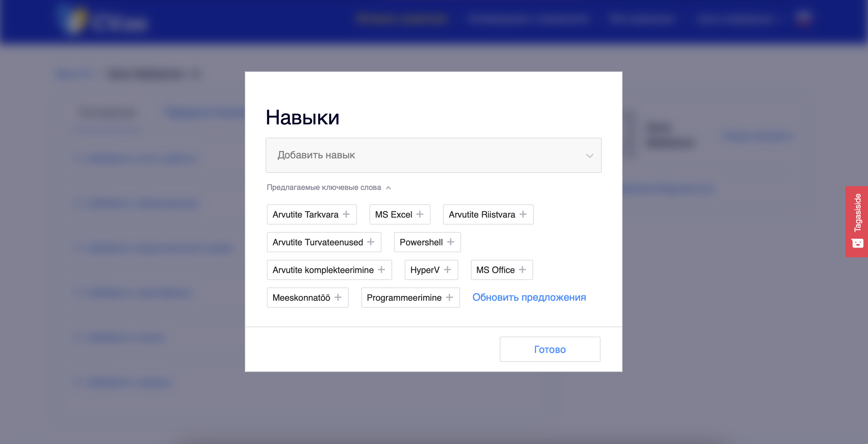The image size is (868, 444).
Task: Click the smiley feedback icon on Tagasiside tab
Action: 858,243
